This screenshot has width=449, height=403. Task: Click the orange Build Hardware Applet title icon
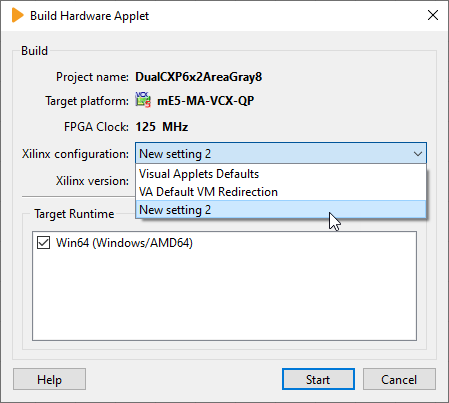click(x=18, y=16)
